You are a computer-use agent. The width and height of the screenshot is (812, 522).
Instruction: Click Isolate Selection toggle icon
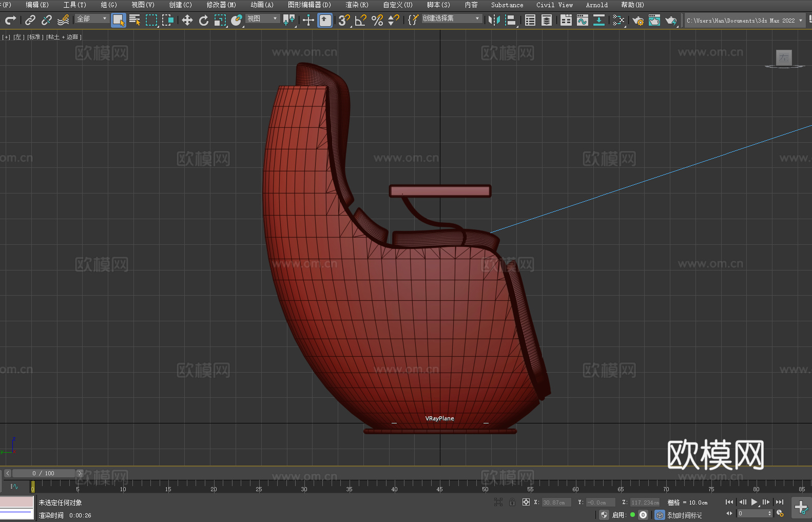tap(498, 502)
